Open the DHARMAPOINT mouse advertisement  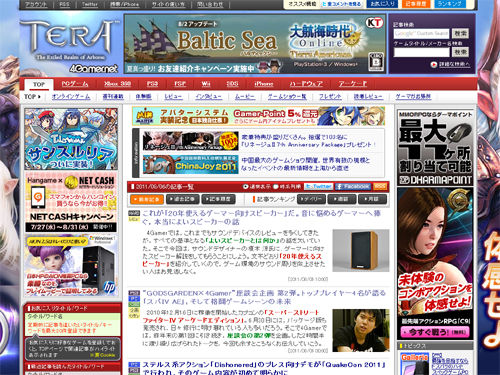[x=435, y=147]
